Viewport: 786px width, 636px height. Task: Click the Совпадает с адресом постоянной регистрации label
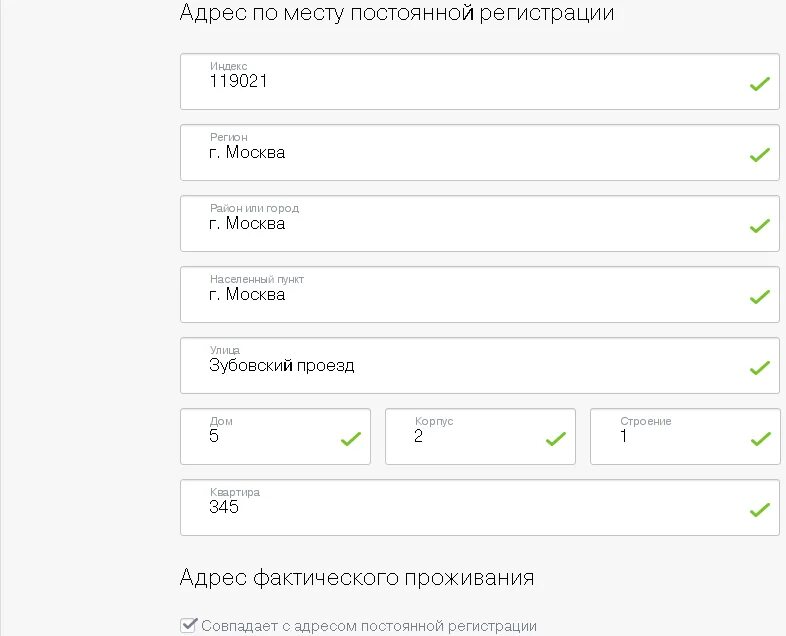(x=369, y=626)
